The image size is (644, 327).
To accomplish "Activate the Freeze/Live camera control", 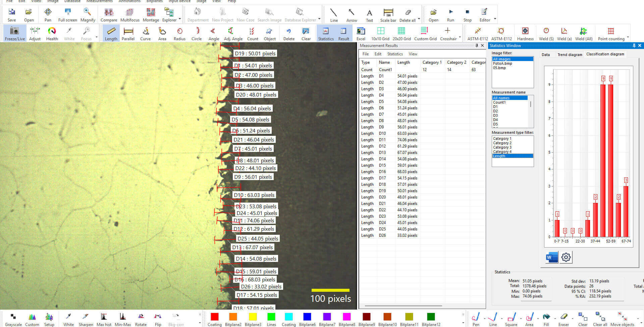I will [x=14, y=33].
